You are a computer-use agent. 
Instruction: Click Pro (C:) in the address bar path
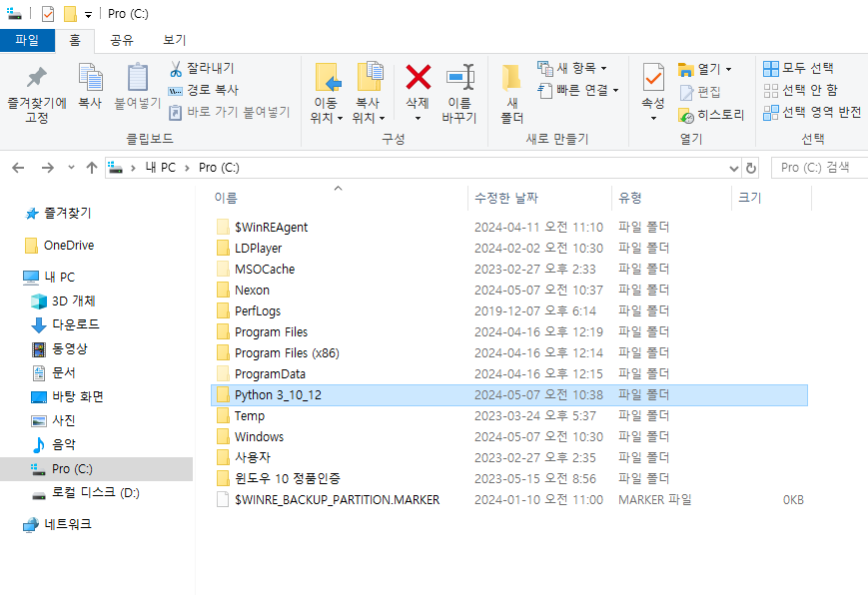pyautogui.click(x=219, y=168)
